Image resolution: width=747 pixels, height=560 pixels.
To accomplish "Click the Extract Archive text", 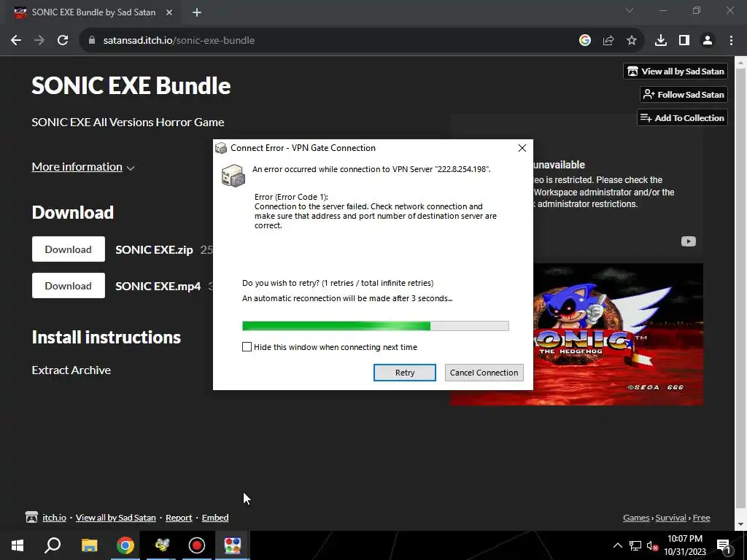I will [71, 370].
